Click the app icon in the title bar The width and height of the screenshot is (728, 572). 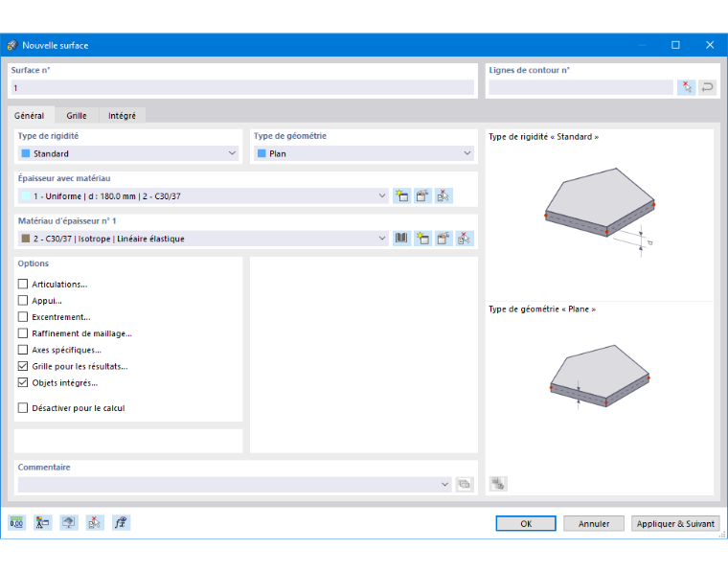point(12,45)
